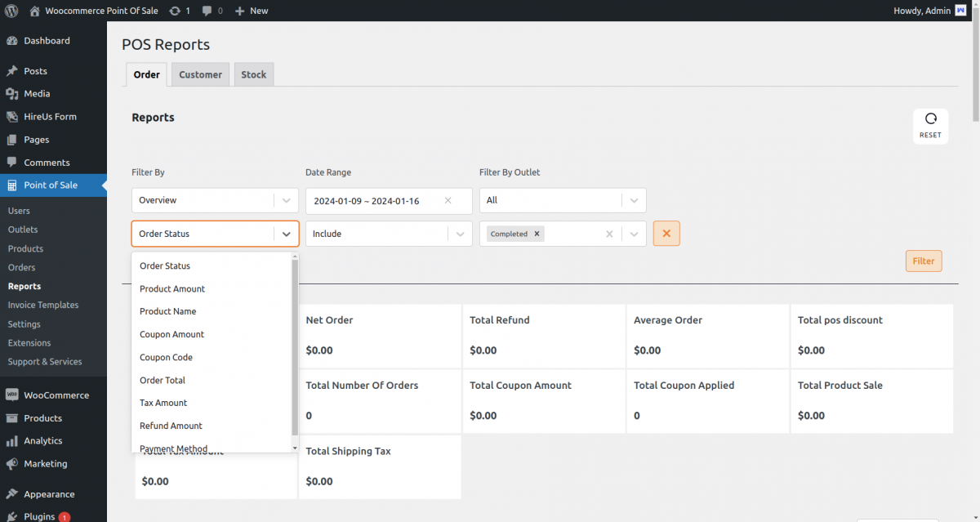This screenshot has width=980, height=522.
Task: Select Coupon Code option
Action: (x=212, y=357)
